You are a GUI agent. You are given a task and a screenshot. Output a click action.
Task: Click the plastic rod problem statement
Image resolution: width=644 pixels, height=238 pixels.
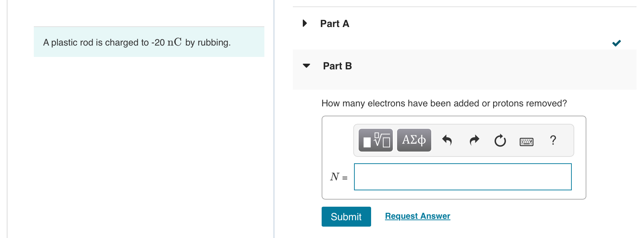[137, 43]
